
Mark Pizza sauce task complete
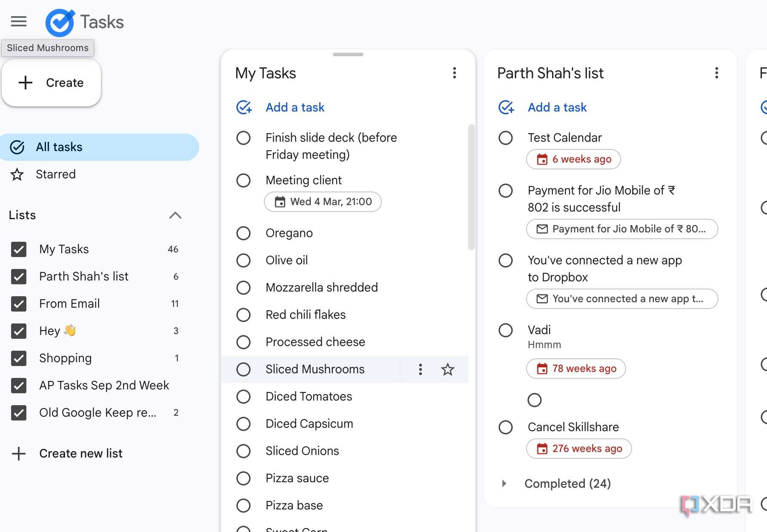tap(243, 478)
